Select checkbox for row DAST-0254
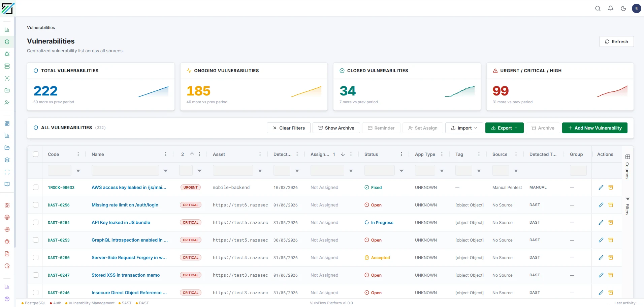The height and width of the screenshot is (307, 644). click(36, 222)
